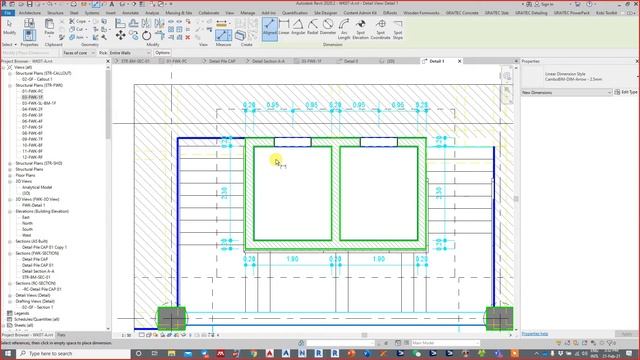
Task: Close the Project Browser panel
Action: [108, 61]
